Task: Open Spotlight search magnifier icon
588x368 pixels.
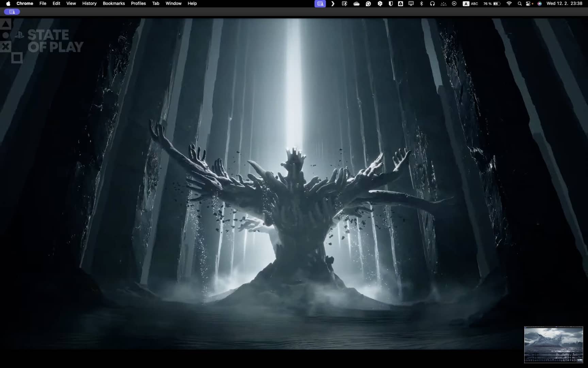Action: click(520, 4)
